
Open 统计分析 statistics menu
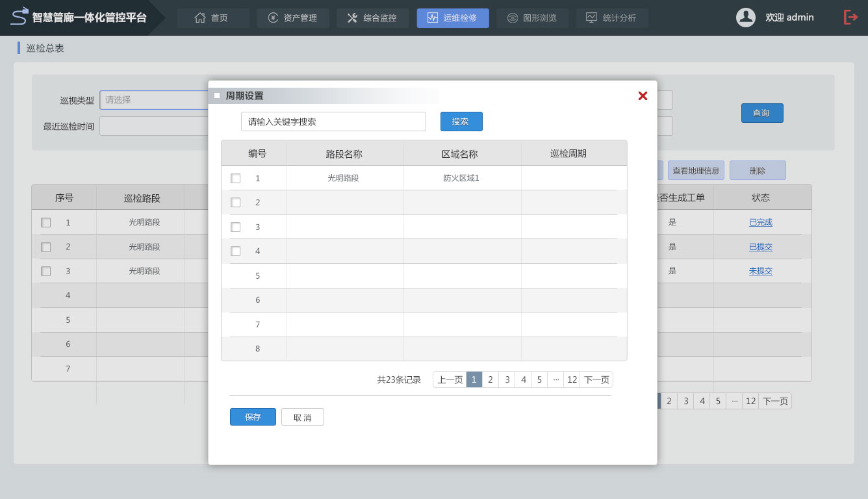tap(611, 18)
